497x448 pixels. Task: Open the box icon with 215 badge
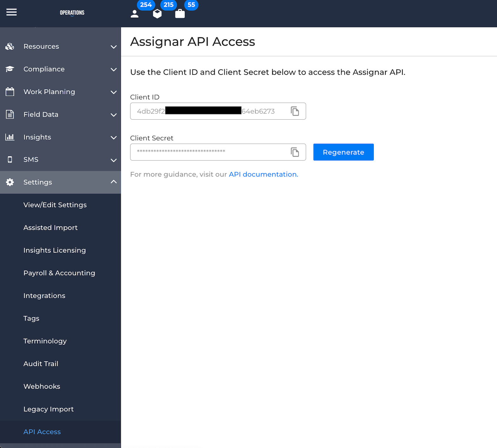157,14
